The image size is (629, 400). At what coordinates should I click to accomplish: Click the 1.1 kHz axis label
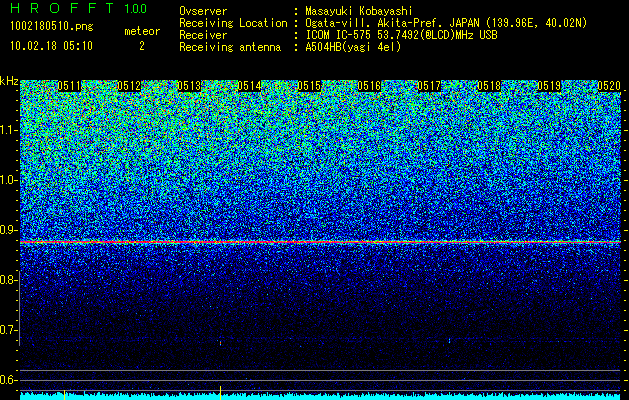[x=8, y=130]
